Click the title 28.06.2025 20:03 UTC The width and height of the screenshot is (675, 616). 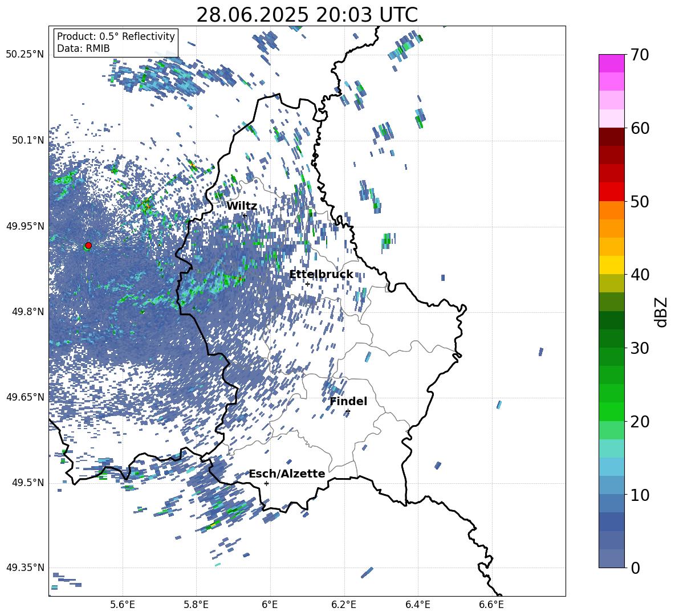(x=307, y=15)
